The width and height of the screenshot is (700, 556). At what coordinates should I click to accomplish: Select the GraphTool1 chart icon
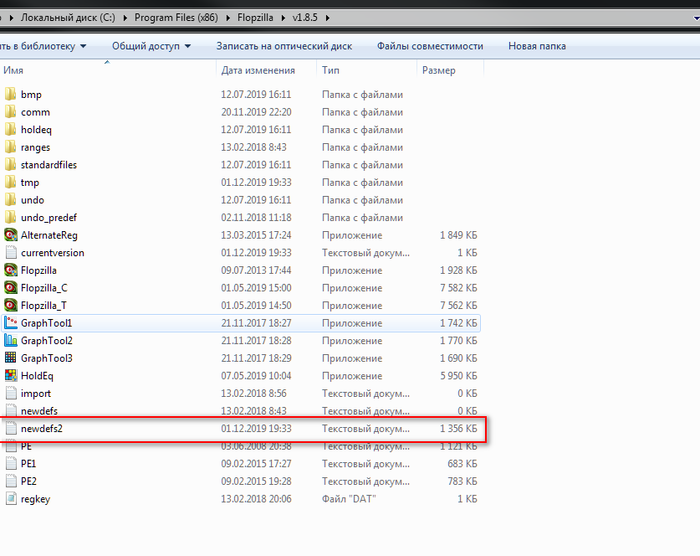coord(11,323)
